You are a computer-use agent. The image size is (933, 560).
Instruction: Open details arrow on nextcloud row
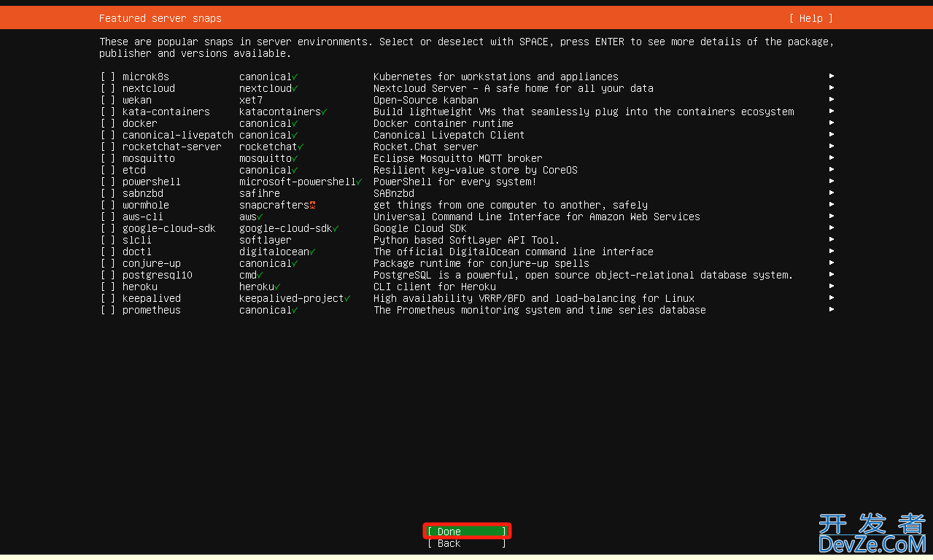832,87
